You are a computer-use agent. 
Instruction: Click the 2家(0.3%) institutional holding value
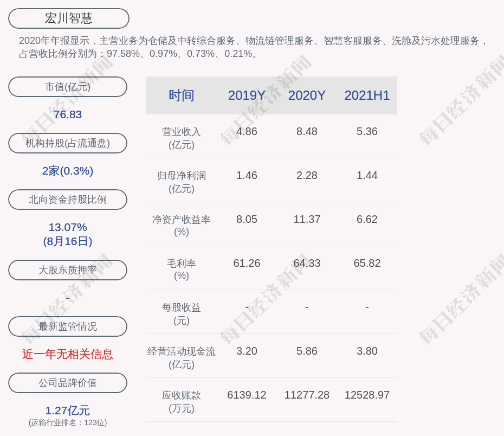(x=68, y=171)
